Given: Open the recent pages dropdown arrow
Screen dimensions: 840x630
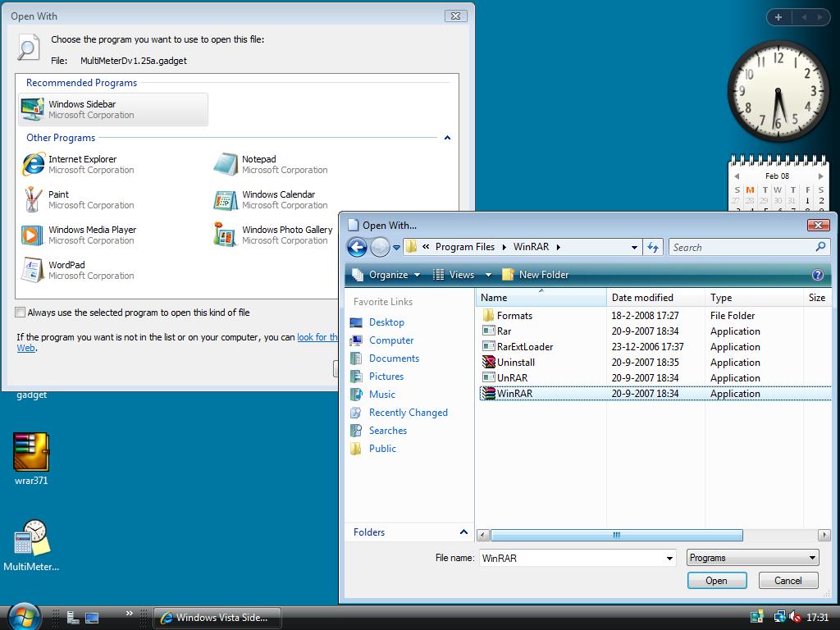Looking at the screenshot, I should pos(396,248).
